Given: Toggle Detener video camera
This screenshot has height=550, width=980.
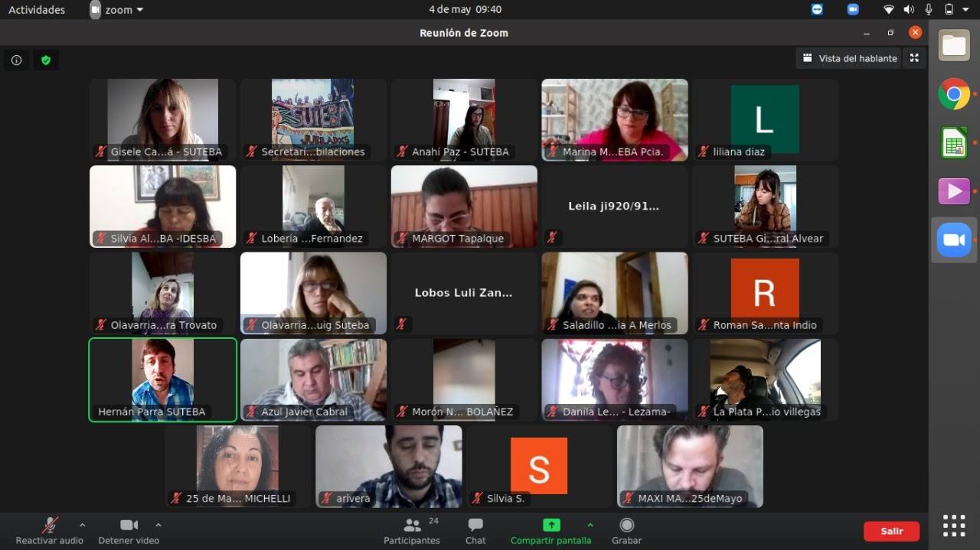Looking at the screenshot, I should [129, 531].
